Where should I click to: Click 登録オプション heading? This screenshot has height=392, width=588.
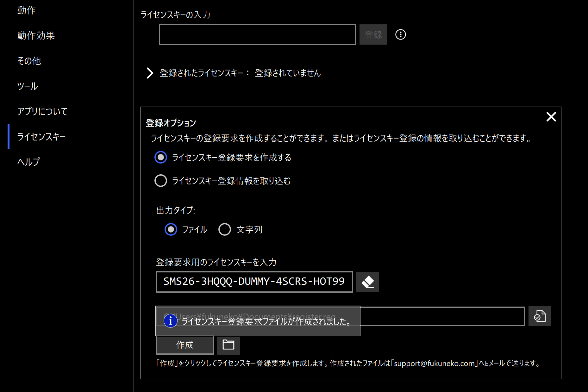(x=171, y=123)
